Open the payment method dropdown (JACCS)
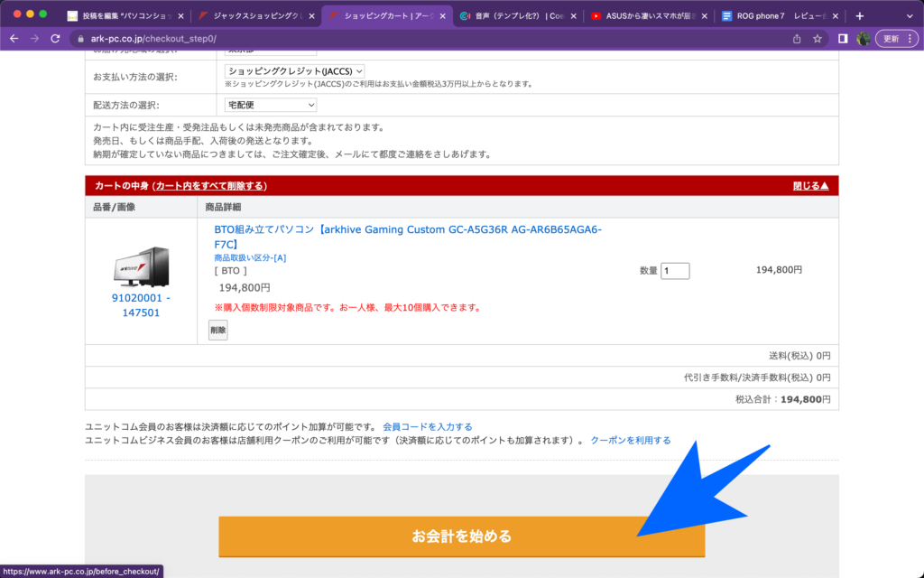The image size is (924, 578). coord(294,70)
